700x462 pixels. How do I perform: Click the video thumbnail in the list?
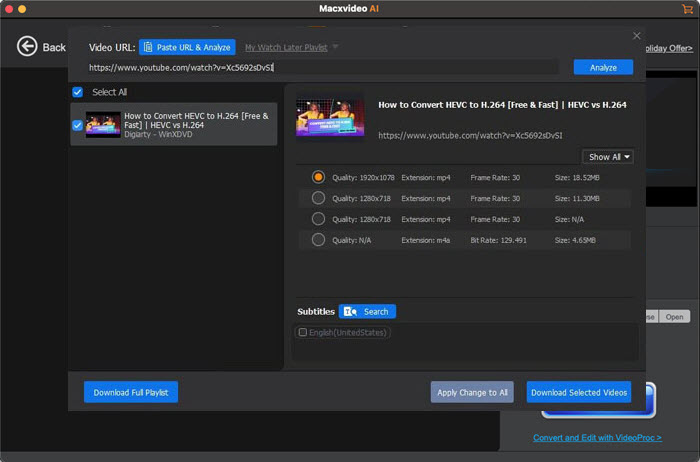pyautogui.click(x=103, y=125)
